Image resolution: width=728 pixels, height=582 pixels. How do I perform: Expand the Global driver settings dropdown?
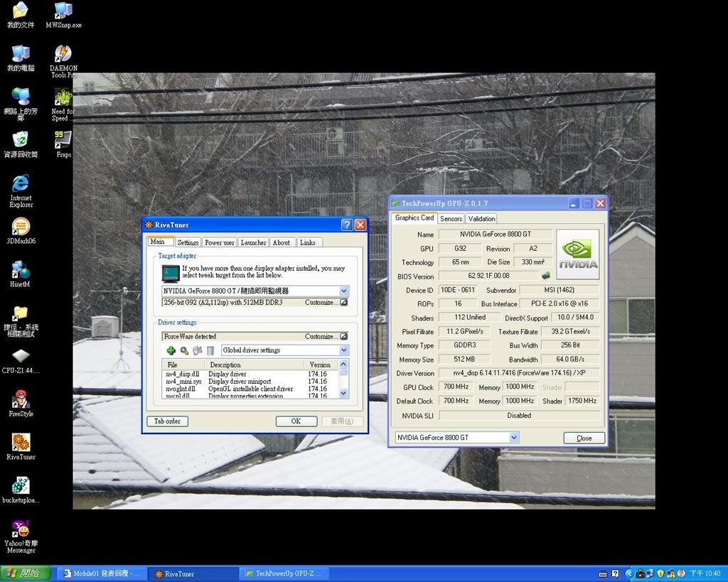(344, 350)
